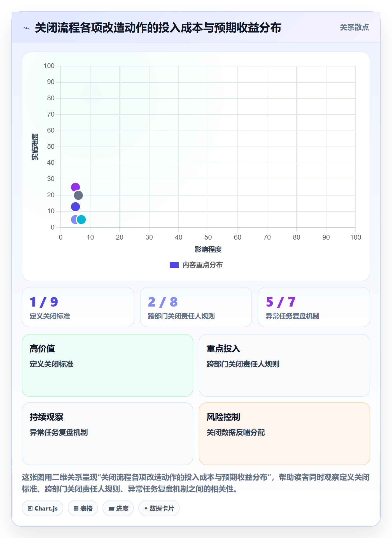Click the 关系散点 label in the header
The image size is (392, 538).
pos(354,27)
